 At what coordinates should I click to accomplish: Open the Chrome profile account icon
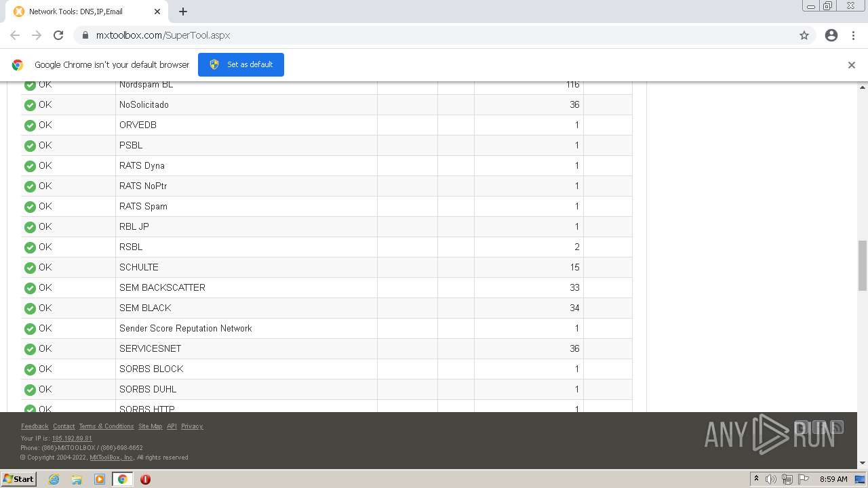[831, 35]
